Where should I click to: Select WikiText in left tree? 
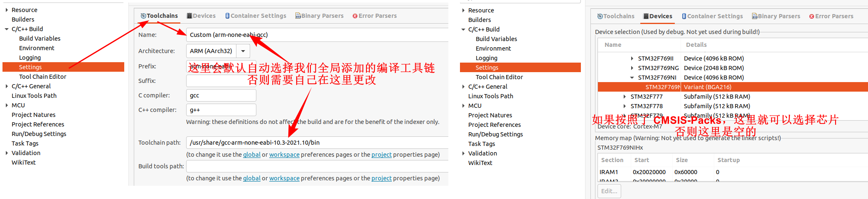tap(24, 163)
